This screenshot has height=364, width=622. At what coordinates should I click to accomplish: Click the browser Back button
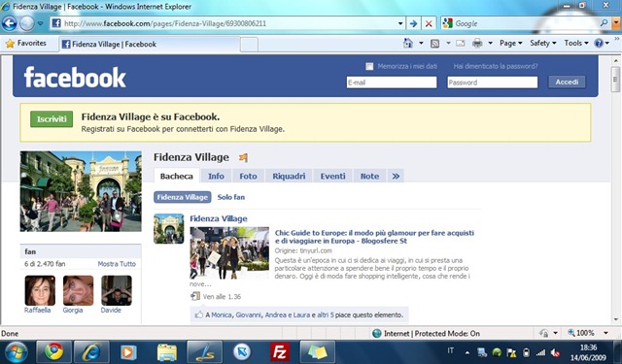[x=10, y=23]
